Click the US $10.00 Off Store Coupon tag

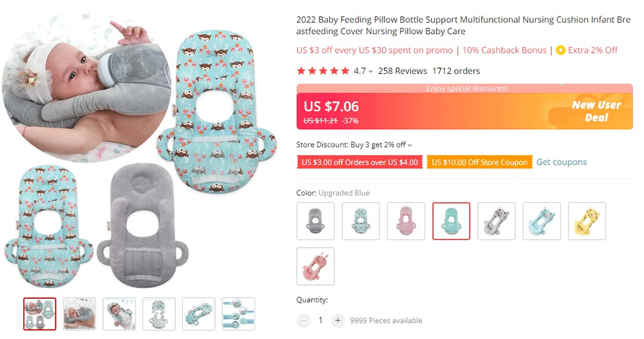(480, 162)
